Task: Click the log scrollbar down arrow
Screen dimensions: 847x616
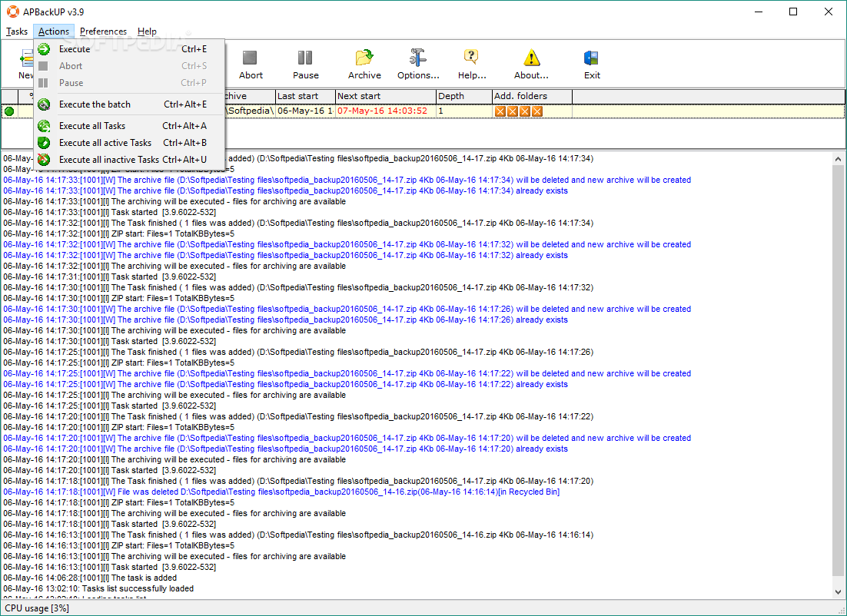Action: [x=838, y=592]
